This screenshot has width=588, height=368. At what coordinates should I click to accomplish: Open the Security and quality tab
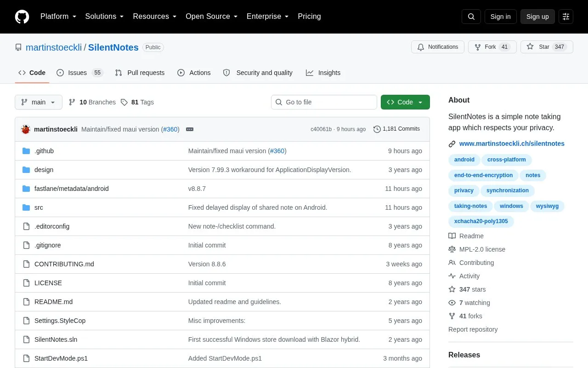tap(258, 73)
